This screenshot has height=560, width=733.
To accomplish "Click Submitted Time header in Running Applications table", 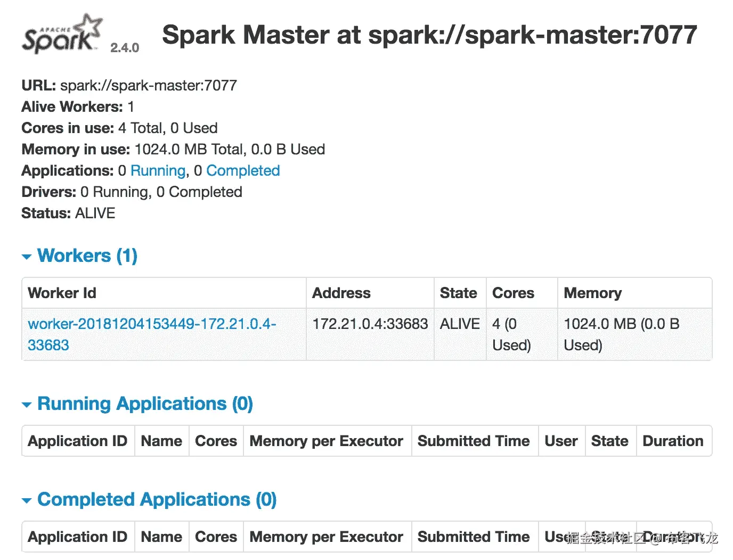I will [475, 441].
